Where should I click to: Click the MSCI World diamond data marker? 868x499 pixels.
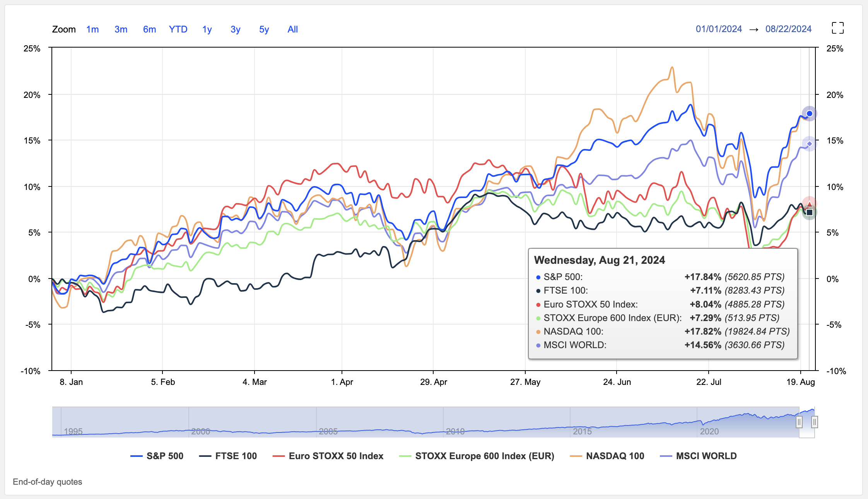809,144
